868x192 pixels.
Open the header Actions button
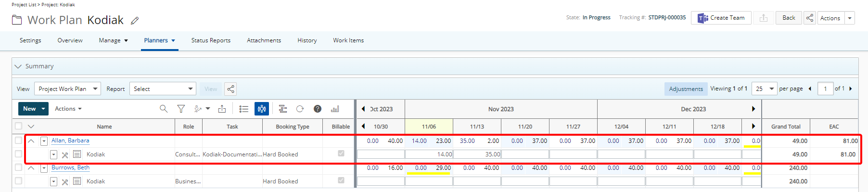coord(830,18)
